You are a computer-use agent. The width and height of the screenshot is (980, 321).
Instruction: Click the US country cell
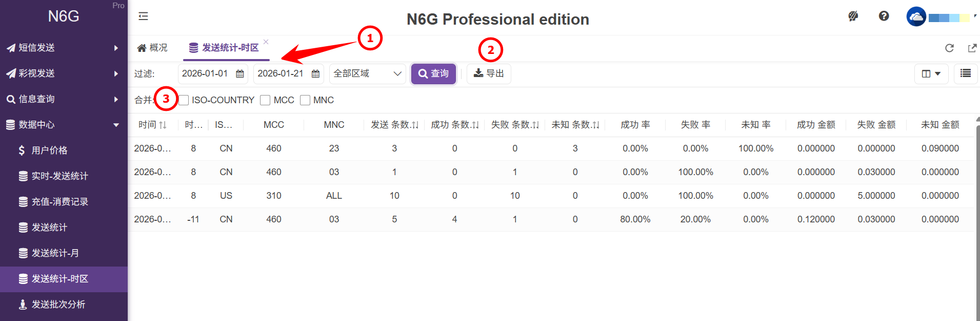pyautogui.click(x=226, y=196)
